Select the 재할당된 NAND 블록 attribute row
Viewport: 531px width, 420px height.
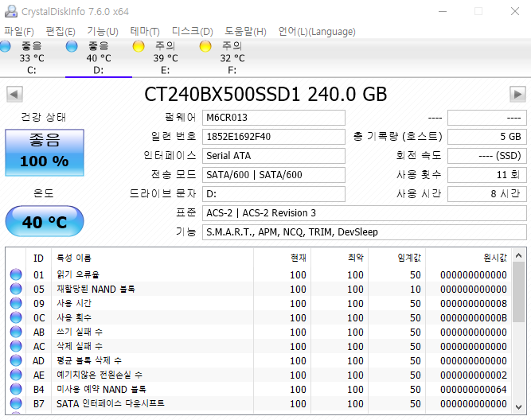point(259,289)
